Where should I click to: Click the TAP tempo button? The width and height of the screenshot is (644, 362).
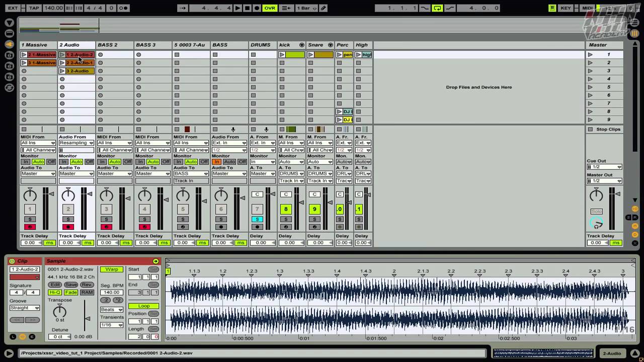tap(34, 8)
